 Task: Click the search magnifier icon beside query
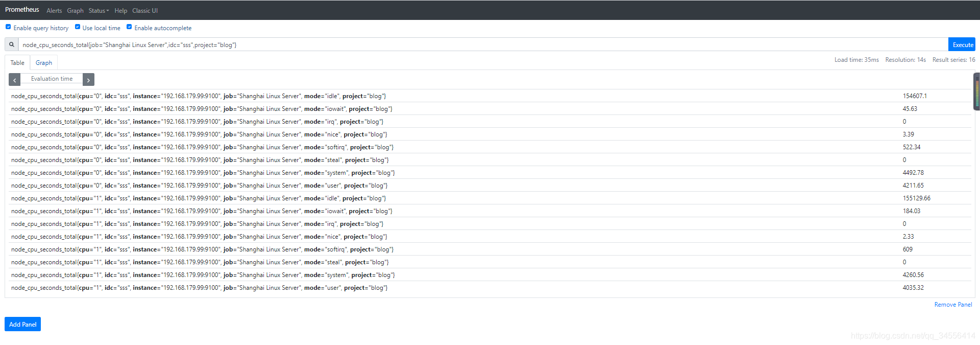pos(12,44)
